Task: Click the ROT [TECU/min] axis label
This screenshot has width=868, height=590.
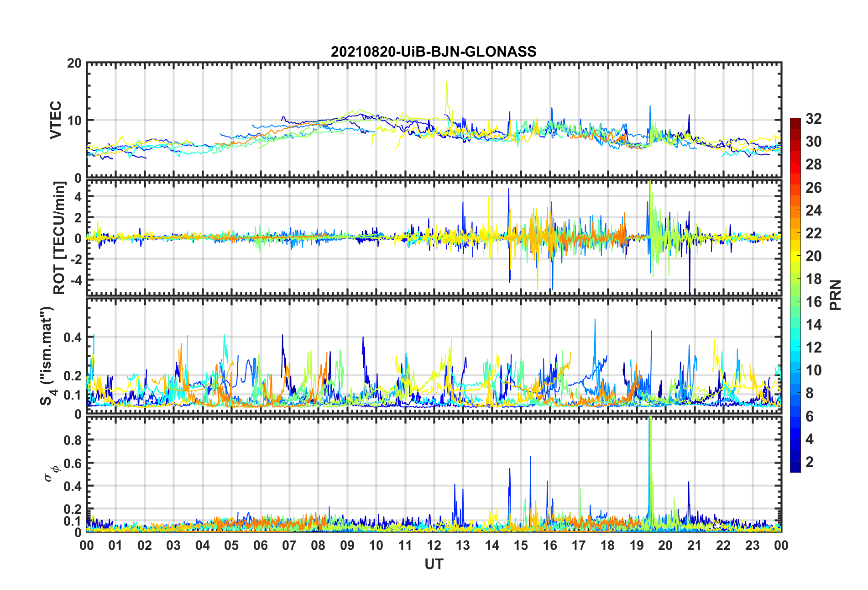Action: tap(59, 238)
